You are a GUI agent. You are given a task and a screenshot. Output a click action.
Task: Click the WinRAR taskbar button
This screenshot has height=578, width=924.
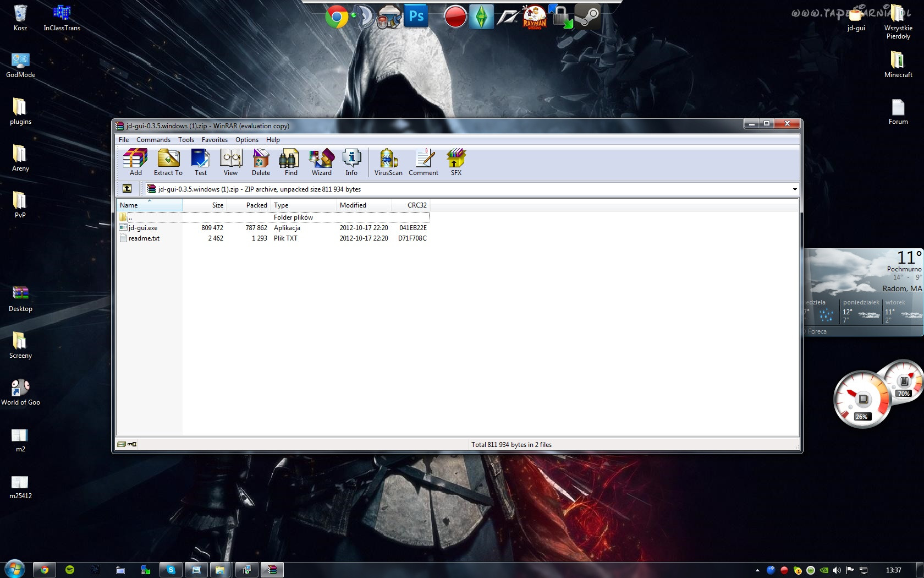pos(272,570)
